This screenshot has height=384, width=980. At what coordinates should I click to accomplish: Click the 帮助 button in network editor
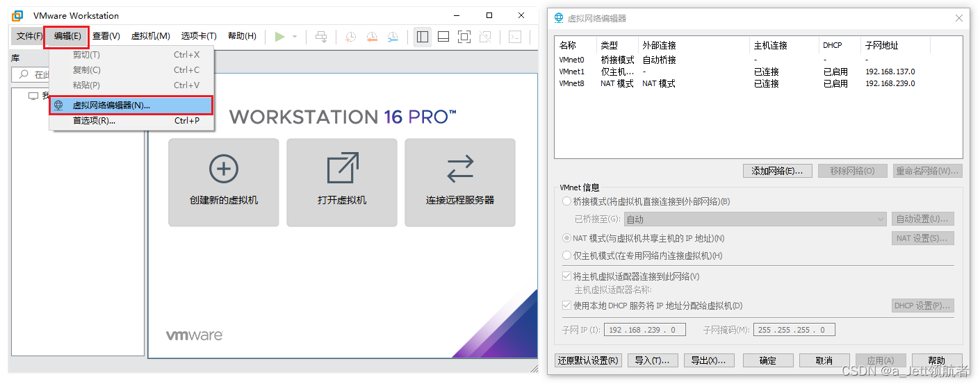click(936, 360)
